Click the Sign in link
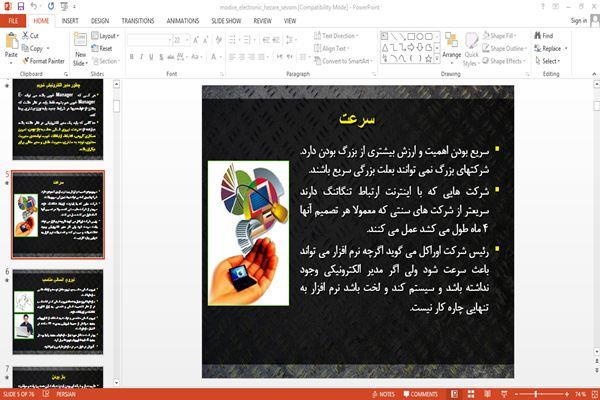 pyautogui.click(x=579, y=21)
